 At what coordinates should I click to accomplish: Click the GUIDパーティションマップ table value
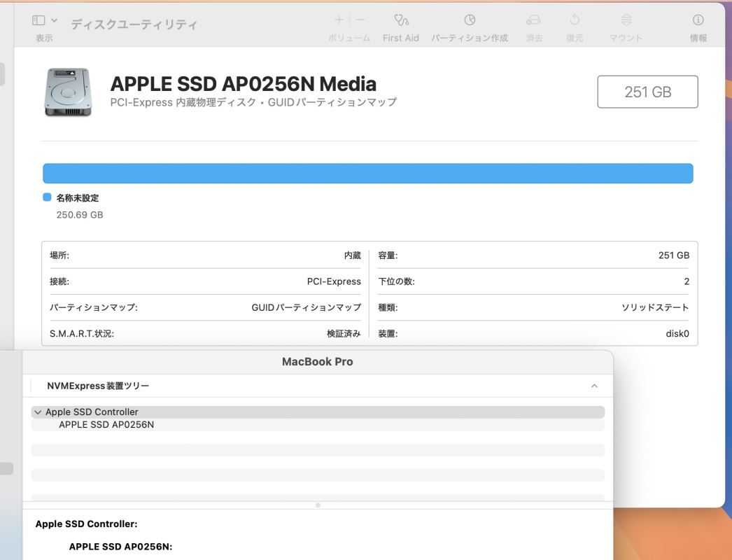pos(307,307)
